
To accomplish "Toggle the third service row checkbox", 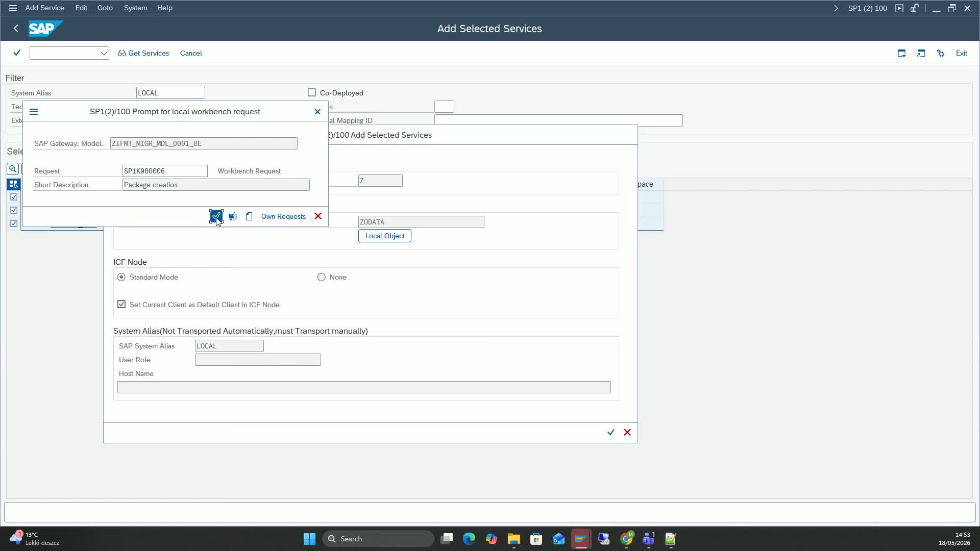I will point(14,223).
